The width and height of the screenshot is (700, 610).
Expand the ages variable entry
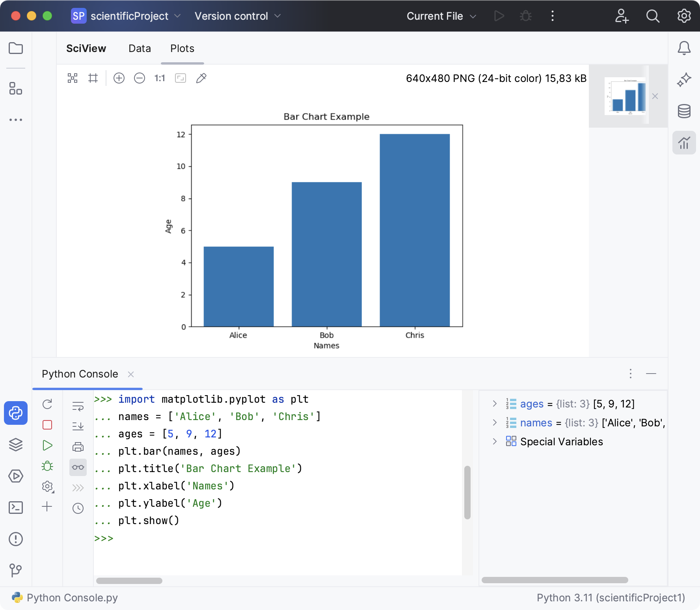pyautogui.click(x=495, y=404)
